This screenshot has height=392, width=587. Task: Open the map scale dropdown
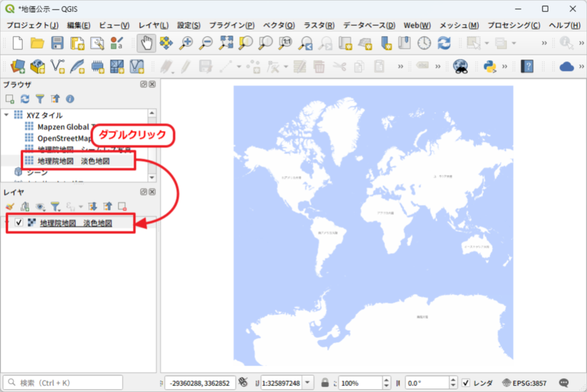pyautogui.click(x=308, y=383)
